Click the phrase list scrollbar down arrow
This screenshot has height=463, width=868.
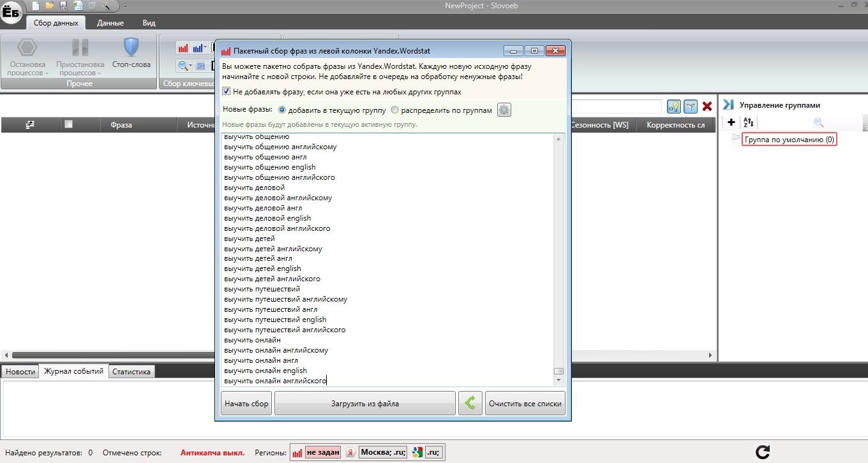[x=559, y=381]
